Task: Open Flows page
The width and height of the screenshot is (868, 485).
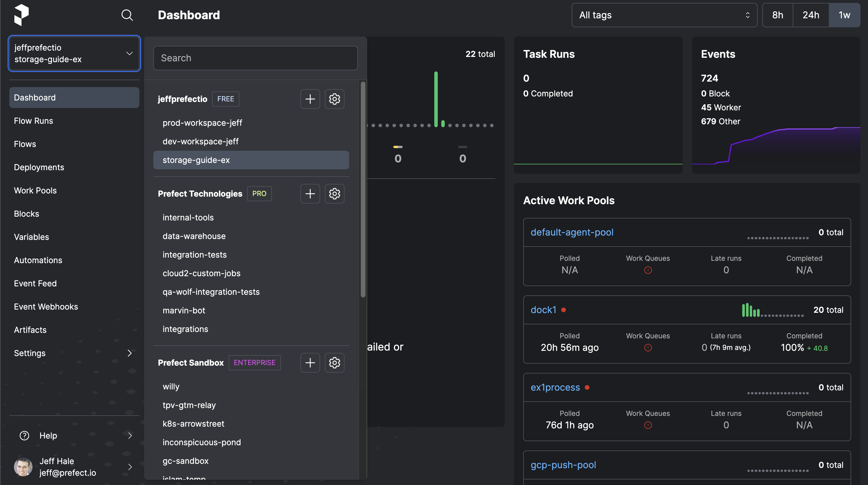Action: point(74,144)
